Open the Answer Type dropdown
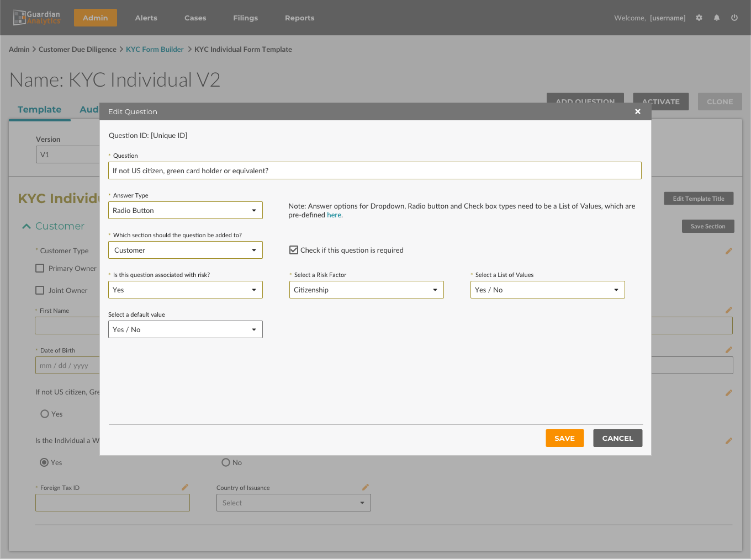Viewport: 751px width, 560px height. 186,210
